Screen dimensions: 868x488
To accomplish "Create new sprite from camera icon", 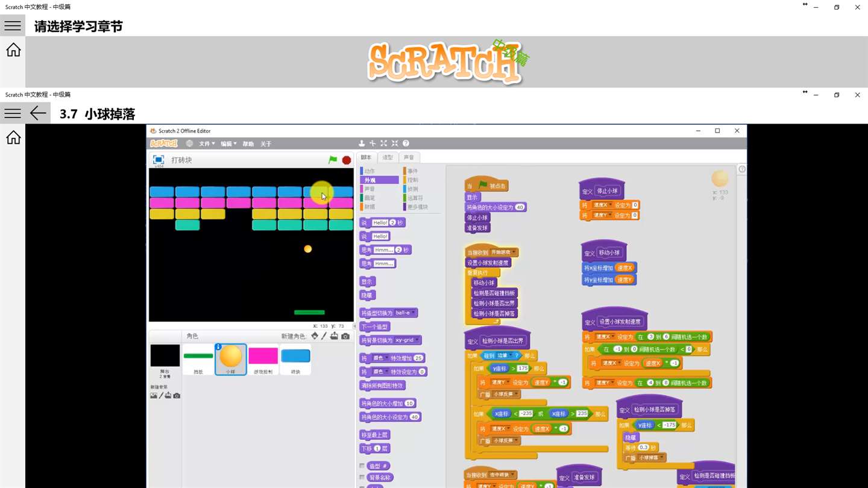I will (x=345, y=336).
